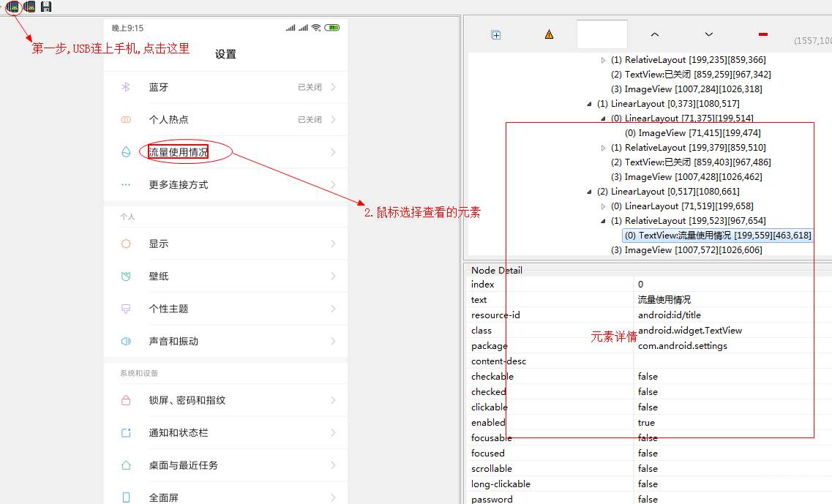Screen dimensions: 832x504
Task: Select the more connections dots icon
Action: 126,184
